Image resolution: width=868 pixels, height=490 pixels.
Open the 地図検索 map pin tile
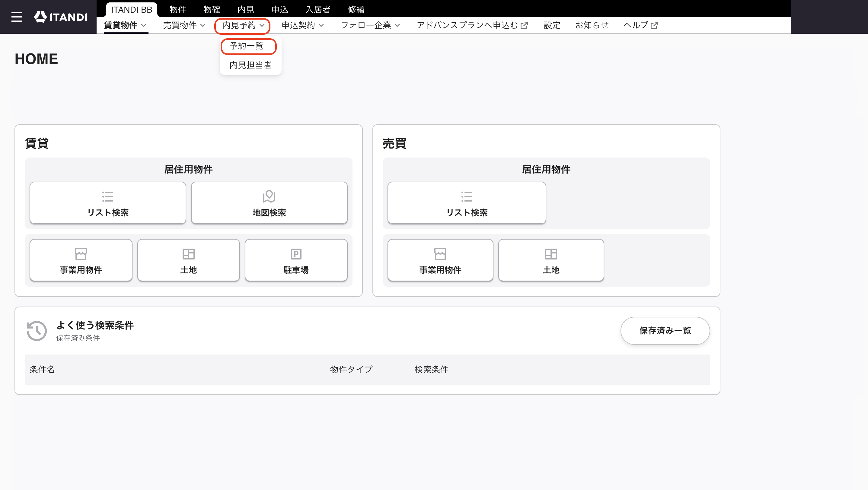pos(269,203)
